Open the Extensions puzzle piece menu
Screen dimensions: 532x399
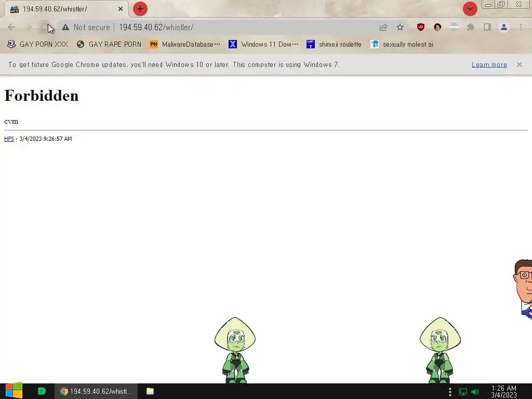[x=471, y=27]
